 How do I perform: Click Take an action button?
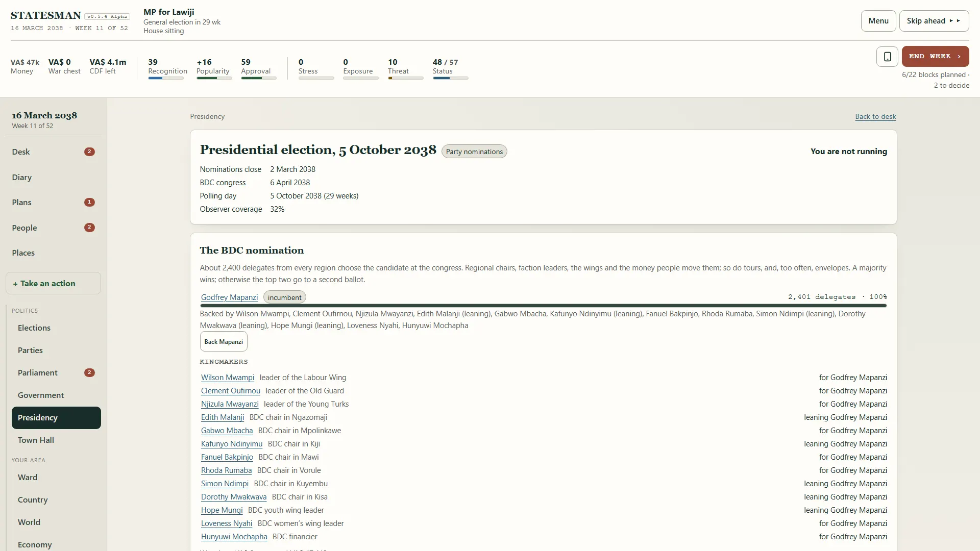(x=53, y=283)
